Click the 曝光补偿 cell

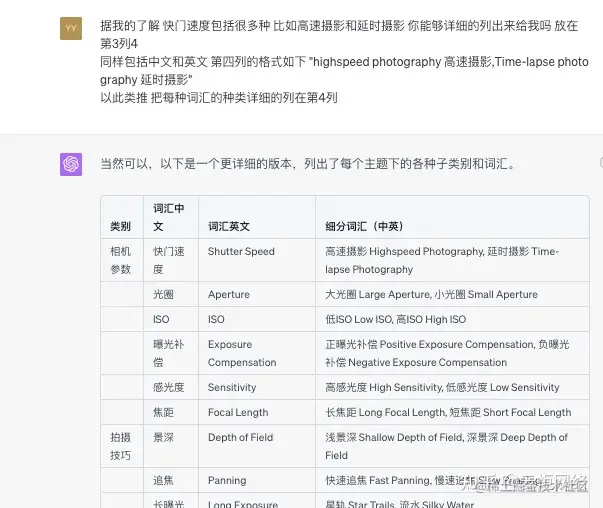pos(171,353)
